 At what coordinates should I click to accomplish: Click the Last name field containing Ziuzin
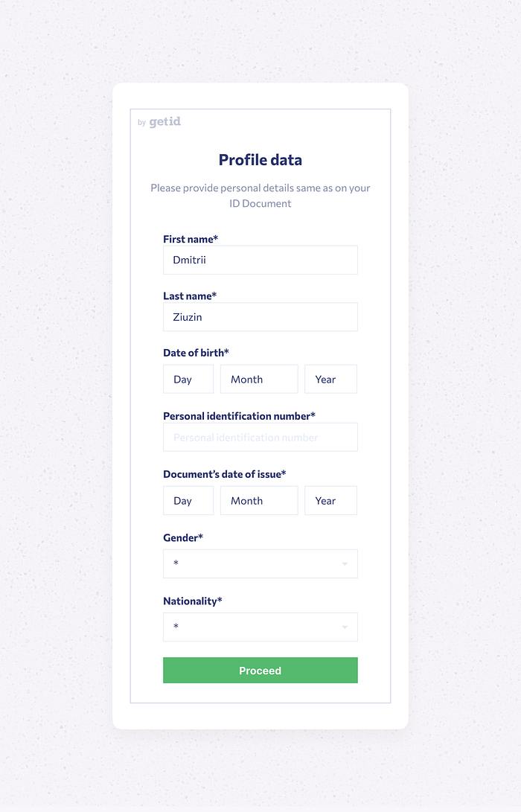[260, 317]
